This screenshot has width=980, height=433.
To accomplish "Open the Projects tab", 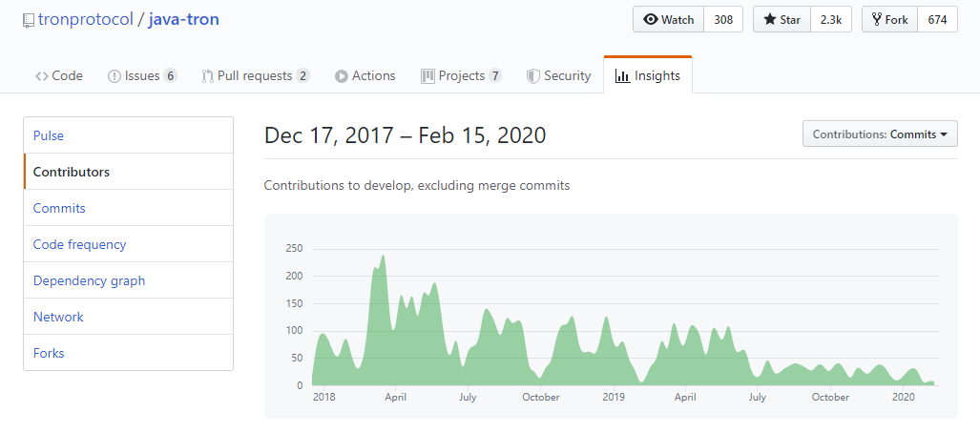I will coord(461,75).
